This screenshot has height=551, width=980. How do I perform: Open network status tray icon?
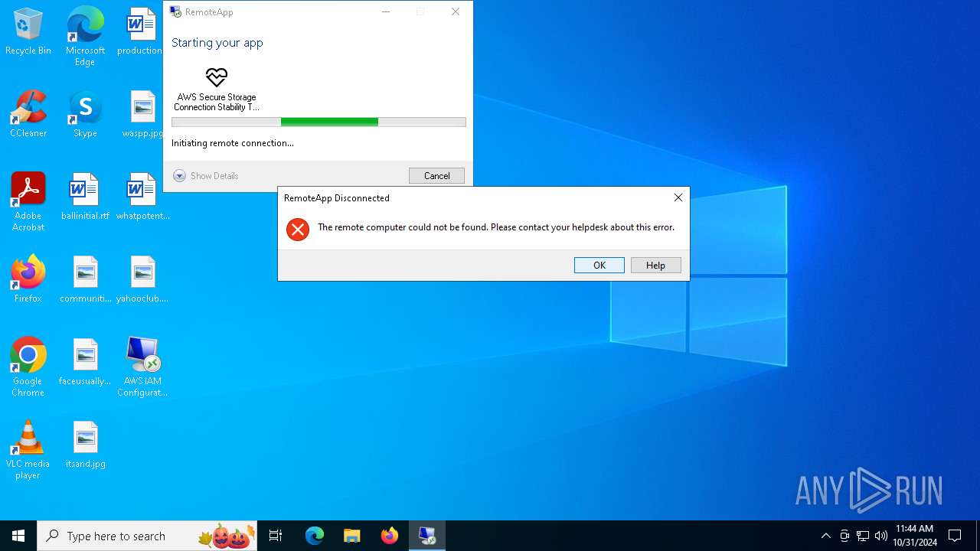(x=863, y=536)
